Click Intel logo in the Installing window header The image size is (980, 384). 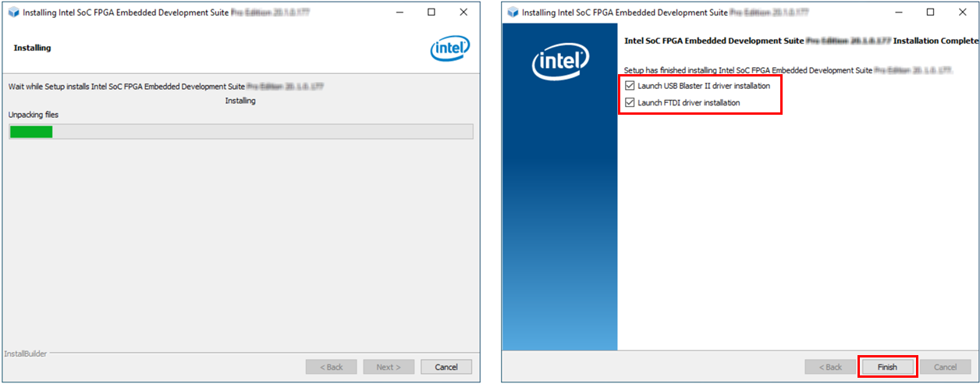click(450, 48)
